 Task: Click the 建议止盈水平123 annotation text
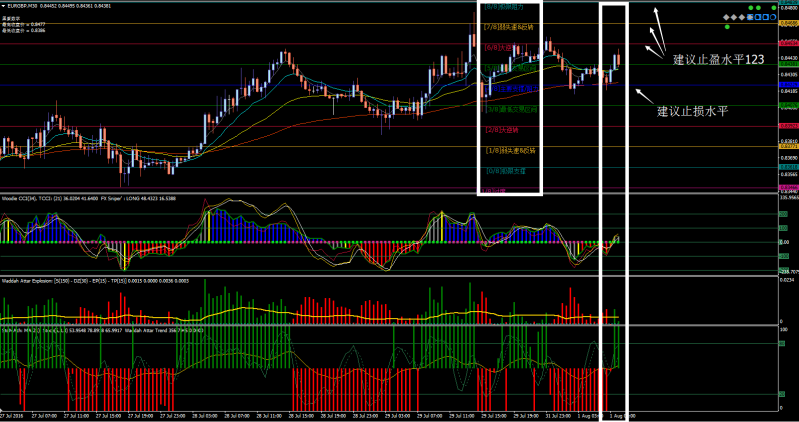[x=718, y=60]
